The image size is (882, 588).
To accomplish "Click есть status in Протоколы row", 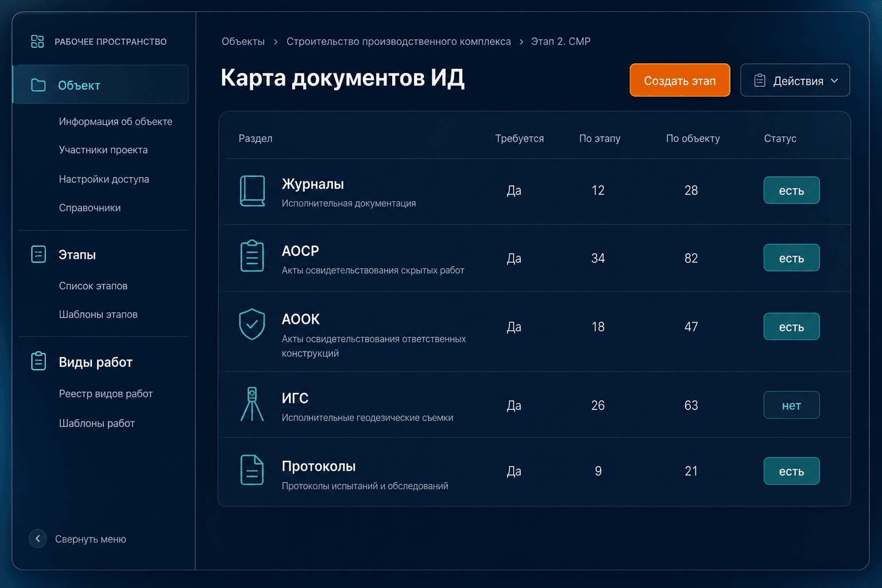I will [791, 471].
